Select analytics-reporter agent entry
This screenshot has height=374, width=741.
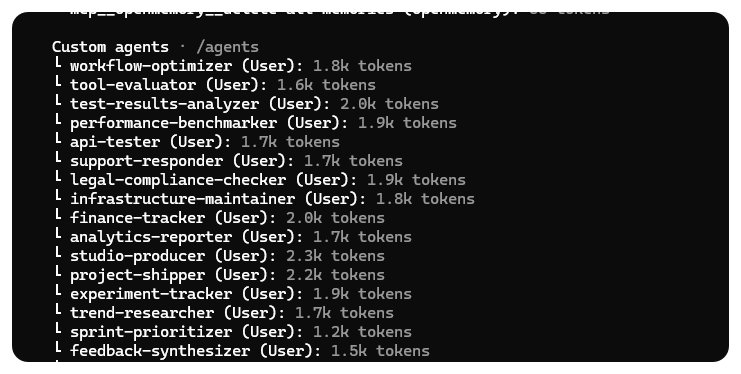click(232, 237)
